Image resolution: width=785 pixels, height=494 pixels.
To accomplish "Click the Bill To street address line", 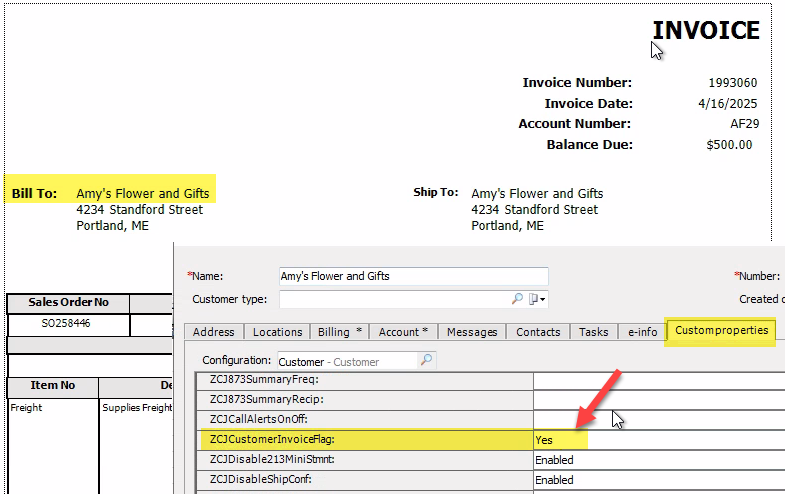I will [x=140, y=210].
